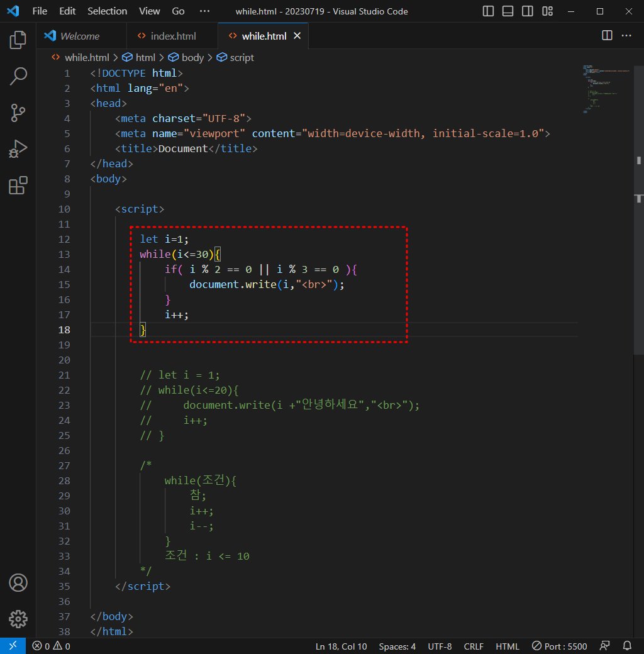
Task: Open the File menu
Action: pyautogui.click(x=40, y=11)
